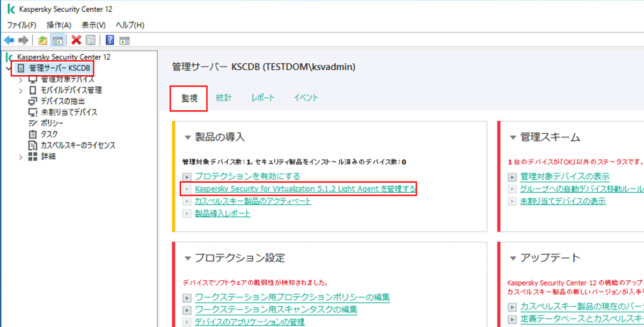Click the 管理対象デバイスの表示 link
The height and width of the screenshot is (327, 644).
coord(565,177)
